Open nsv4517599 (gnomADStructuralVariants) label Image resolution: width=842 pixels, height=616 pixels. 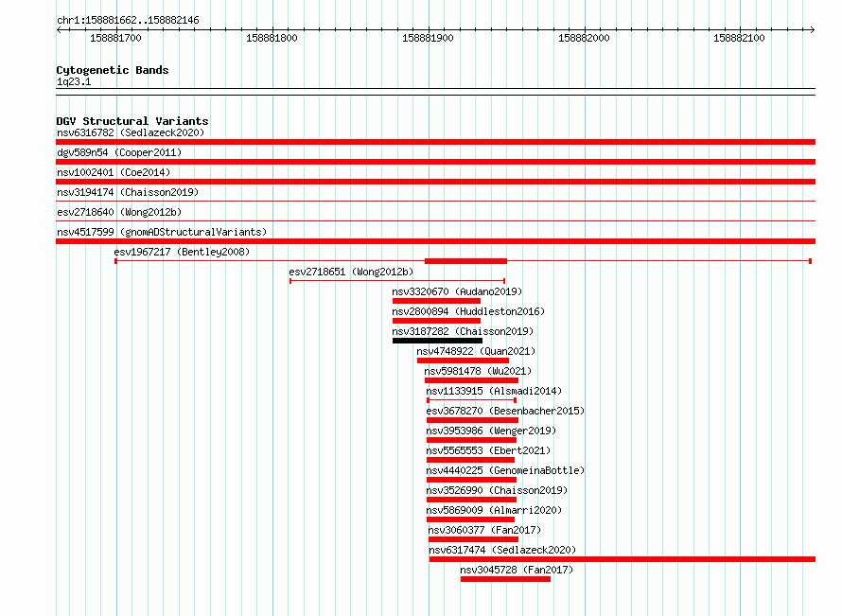(162, 232)
